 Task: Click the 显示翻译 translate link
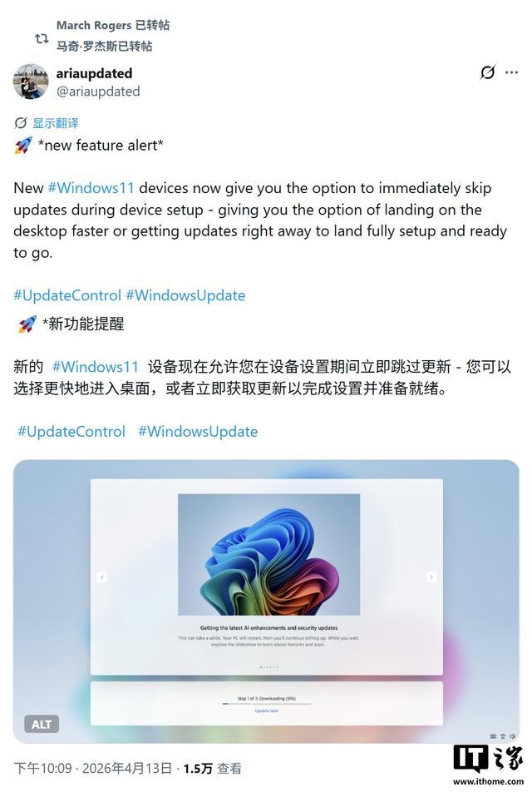point(56,123)
